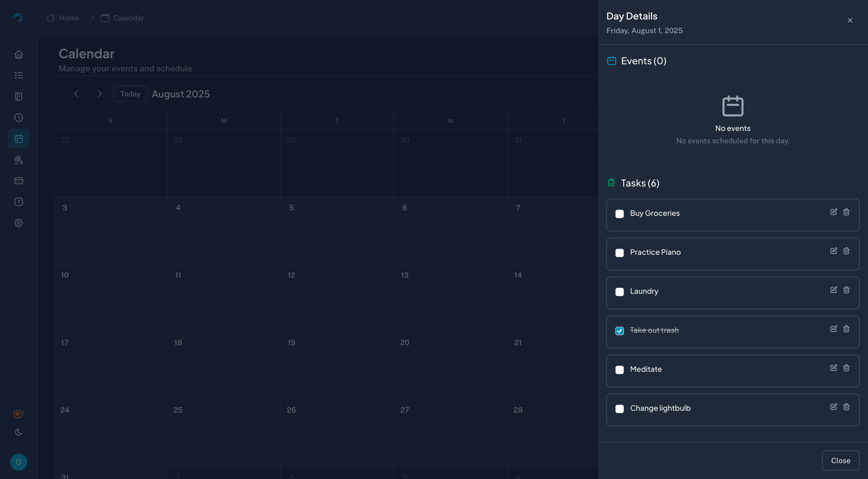The image size is (868, 479).
Task: Select August 5 in the calendar
Action: point(337,231)
